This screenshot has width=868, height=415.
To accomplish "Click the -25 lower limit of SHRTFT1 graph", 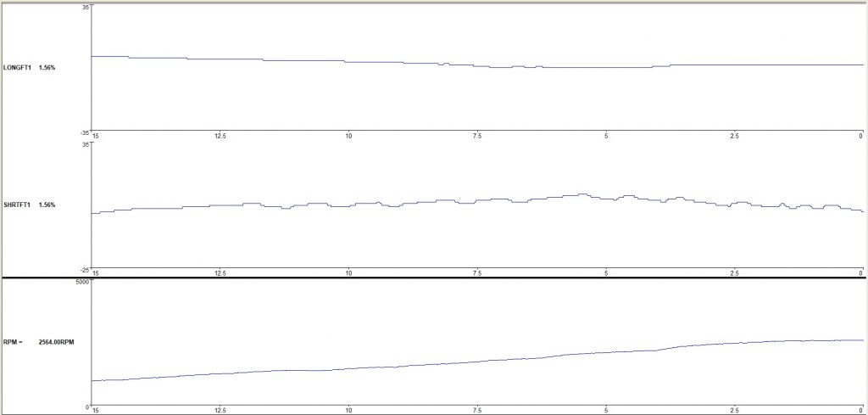I will 85,270.
